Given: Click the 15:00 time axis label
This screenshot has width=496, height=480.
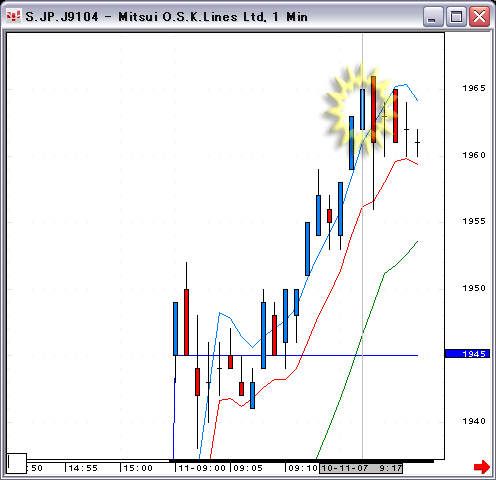Looking at the screenshot, I should (138, 468).
